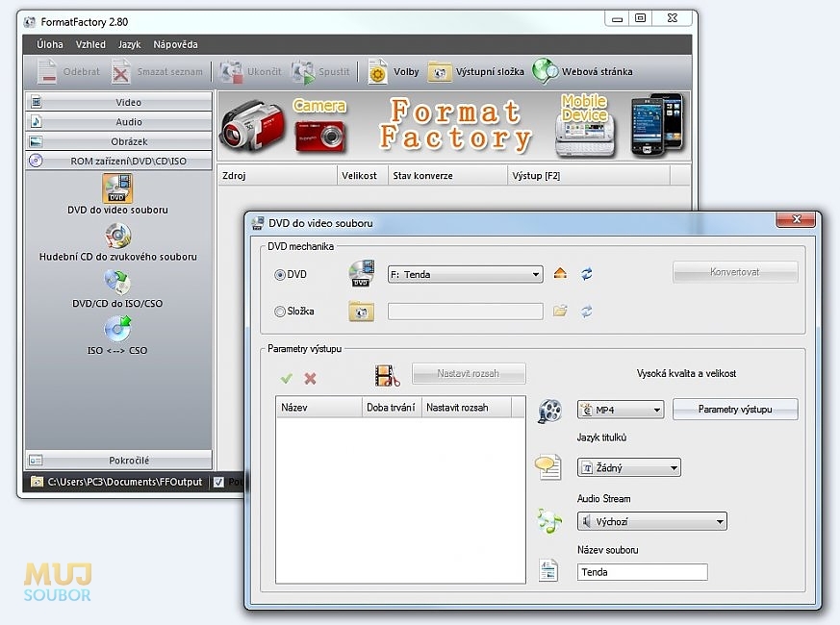Click Nastavit rozsah column header
840x625 pixels.
(x=467, y=407)
